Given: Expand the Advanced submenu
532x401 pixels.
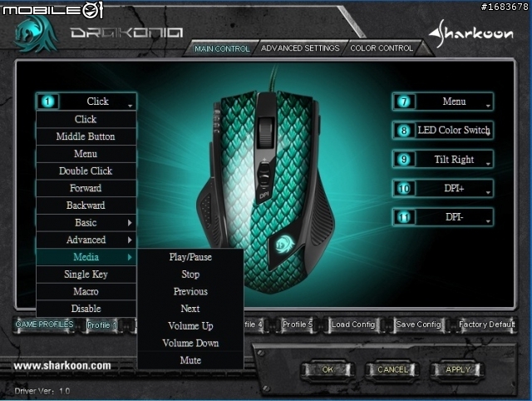Looking at the screenshot, I should point(86,240).
